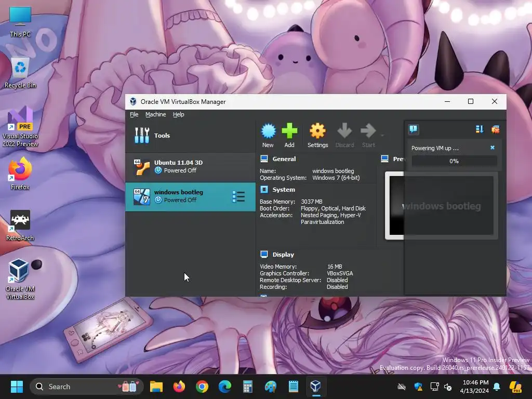Open VM Settings gear icon

click(317, 131)
